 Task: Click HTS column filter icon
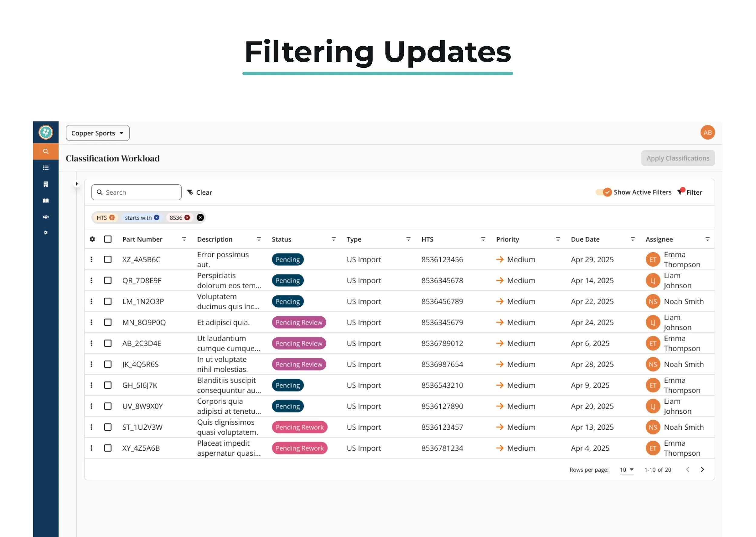[x=483, y=239]
